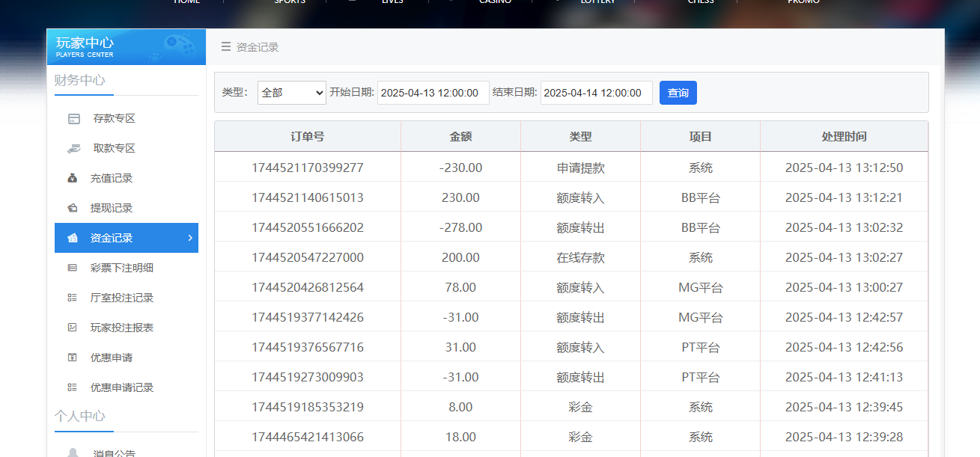The height and width of the screenshot is (457, 980).
Task: Open the 类型 filter dropdown showing 全部
Action: [291, 92]
